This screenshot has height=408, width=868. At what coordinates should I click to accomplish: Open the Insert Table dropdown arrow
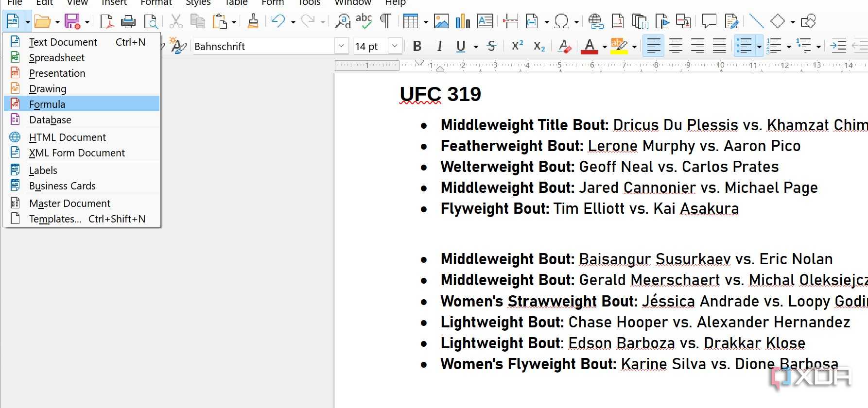click(426, 22)
